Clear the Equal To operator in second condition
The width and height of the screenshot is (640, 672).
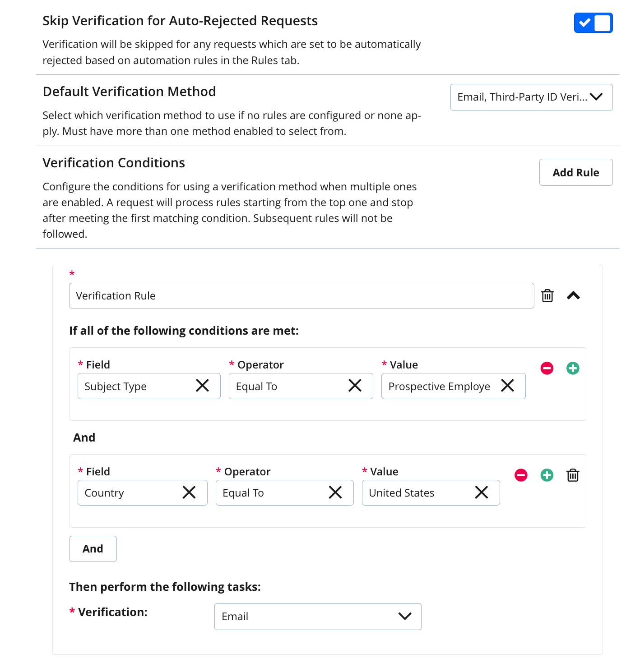(x=335, y=492)
